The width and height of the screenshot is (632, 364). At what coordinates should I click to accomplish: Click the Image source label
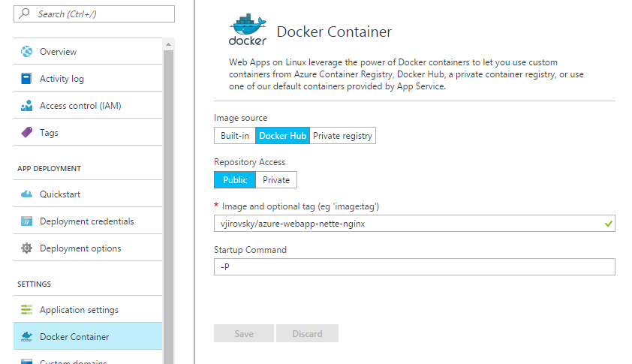click(241, 118)
